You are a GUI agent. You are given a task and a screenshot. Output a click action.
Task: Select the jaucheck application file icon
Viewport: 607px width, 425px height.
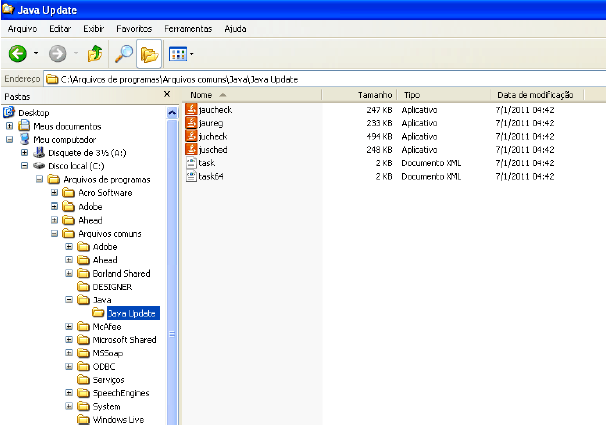pos(192,108)
